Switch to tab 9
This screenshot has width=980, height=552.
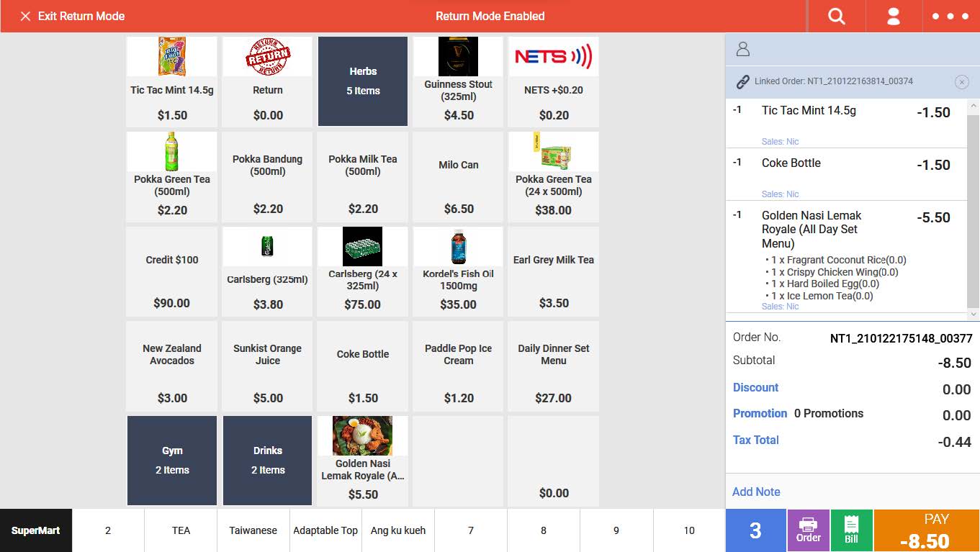[x=616, y=530]
